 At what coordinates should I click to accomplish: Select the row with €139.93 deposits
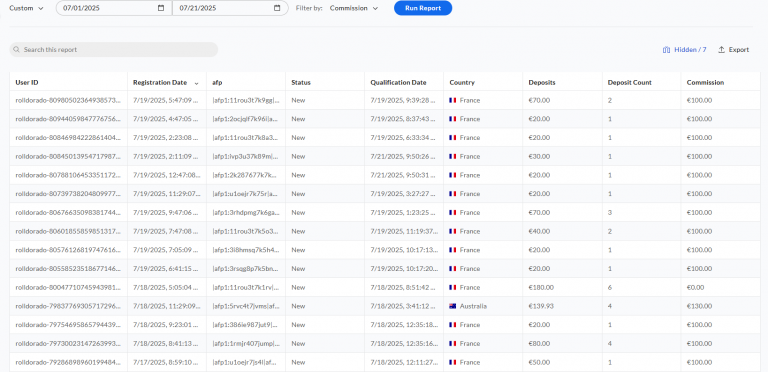click(384, 306)
